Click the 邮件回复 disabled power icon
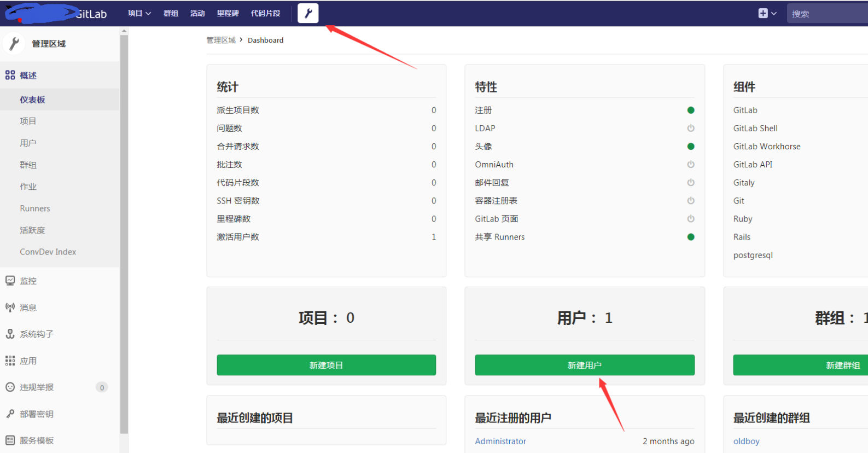The image size is (868, 453). (691, 182)
